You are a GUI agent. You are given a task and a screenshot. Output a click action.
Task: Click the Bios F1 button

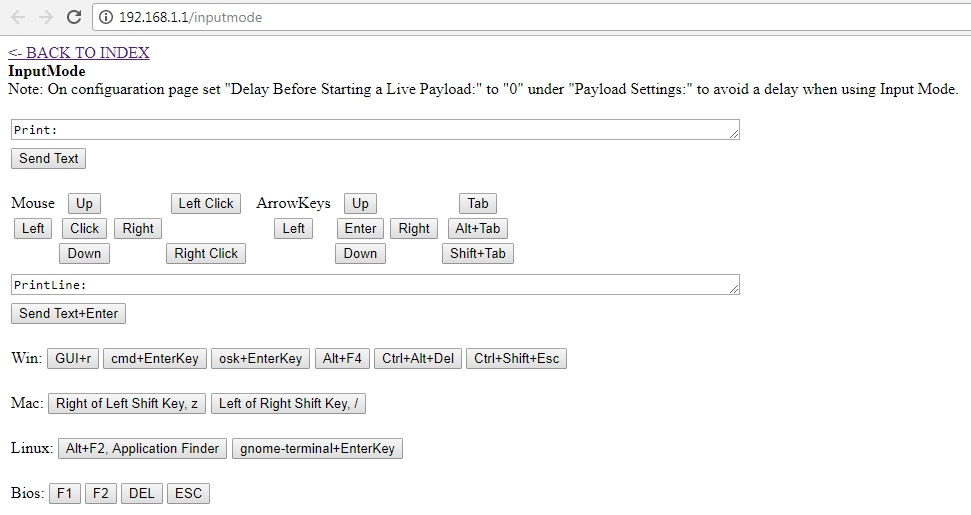(x=64, y=493)
